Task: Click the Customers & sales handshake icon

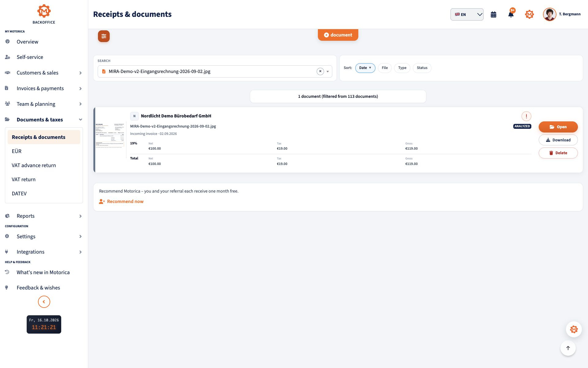Action: 7,73
